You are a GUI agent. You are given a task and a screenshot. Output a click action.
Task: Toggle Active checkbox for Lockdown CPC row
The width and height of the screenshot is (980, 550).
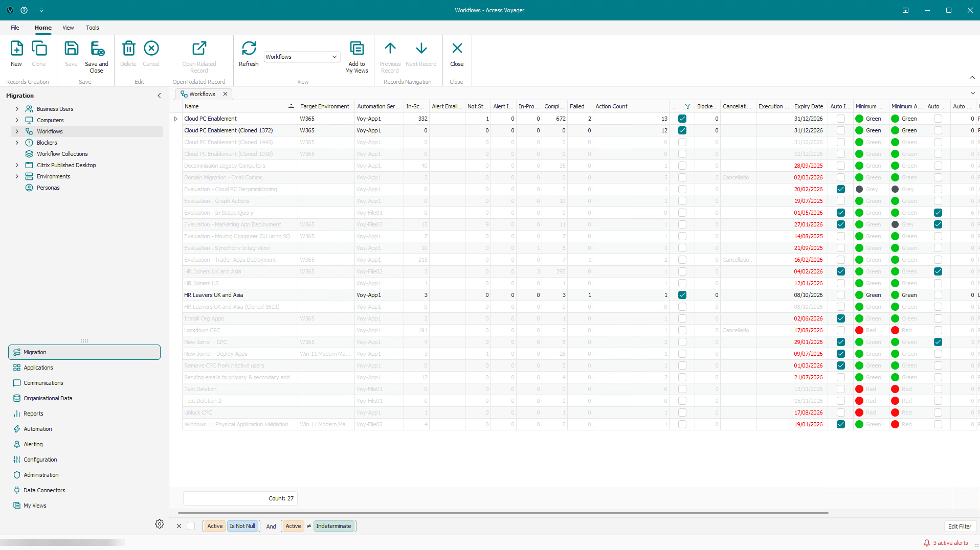(682, 330)
